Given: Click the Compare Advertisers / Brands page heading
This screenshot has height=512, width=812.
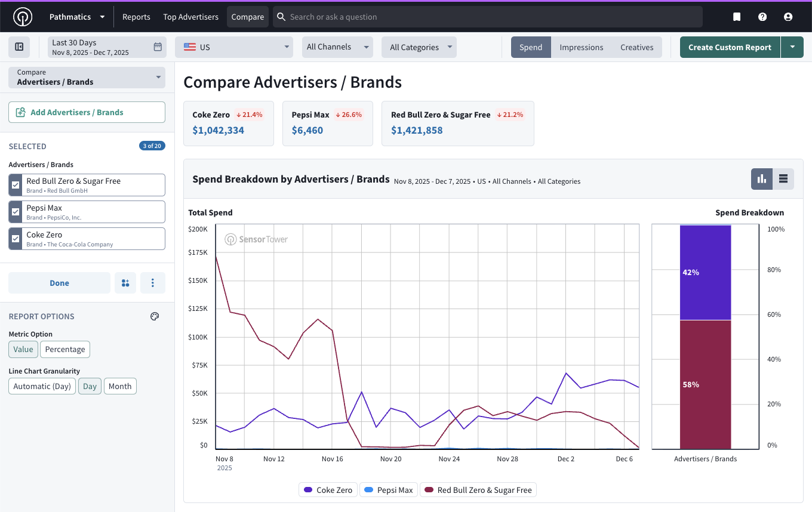Looking at the screenshot, I should click(293, 82).
